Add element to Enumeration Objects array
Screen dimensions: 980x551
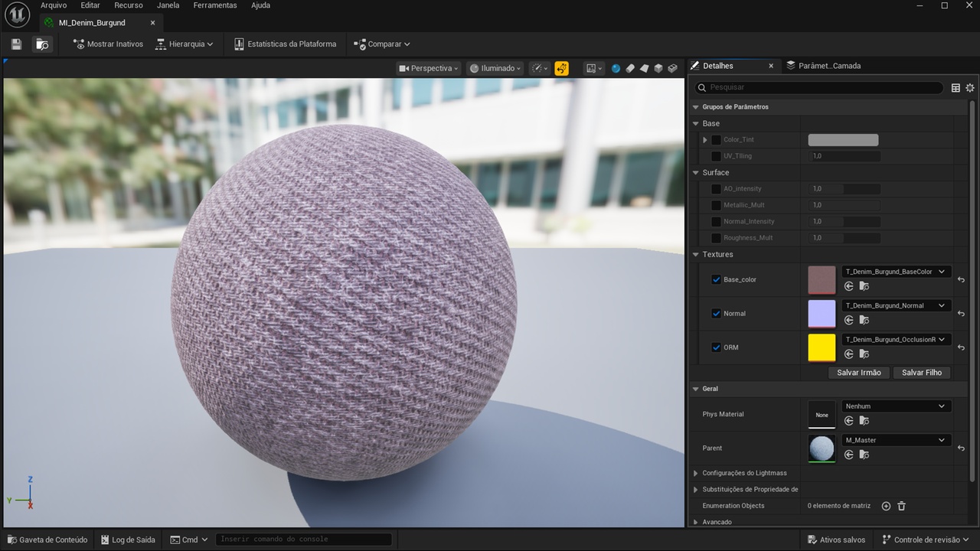(886, 506)
